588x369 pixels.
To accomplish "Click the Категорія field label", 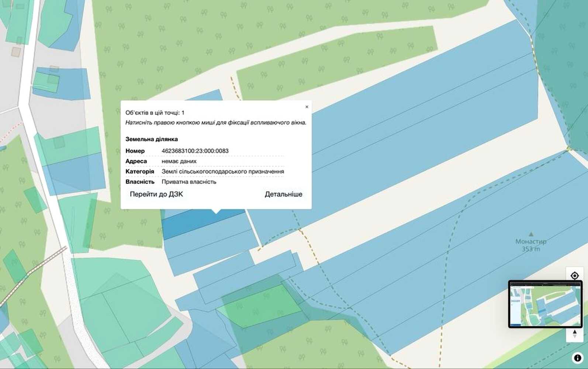I will click(140, 172).
